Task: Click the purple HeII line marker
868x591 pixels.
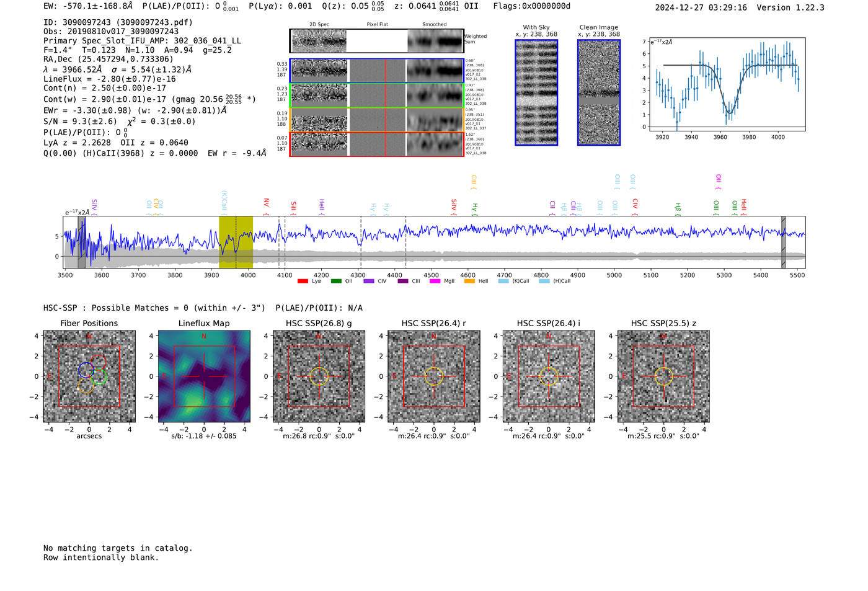Action: pyautogui.click(x=321, y=207)
